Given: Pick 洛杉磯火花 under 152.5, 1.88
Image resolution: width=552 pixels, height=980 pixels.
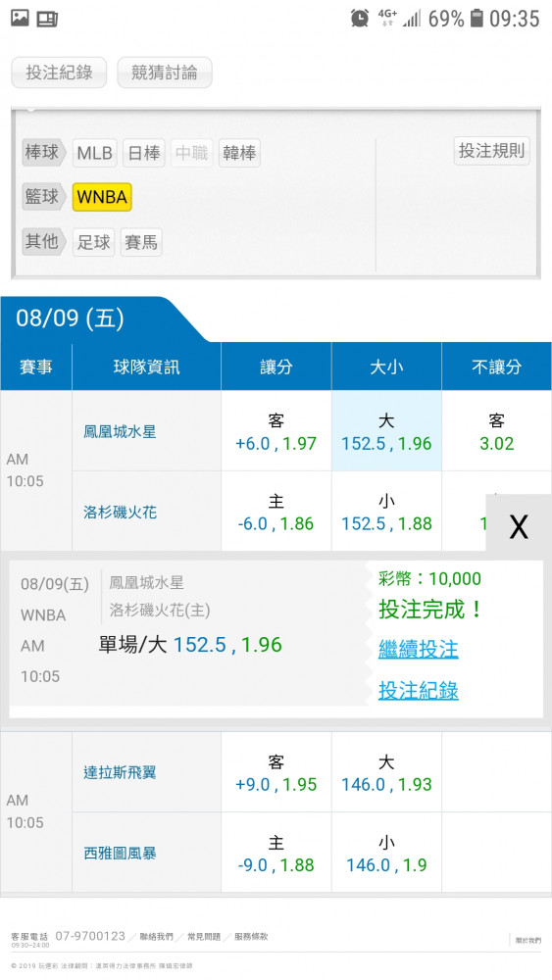Looking at the screenshot, I should (386, 512).
